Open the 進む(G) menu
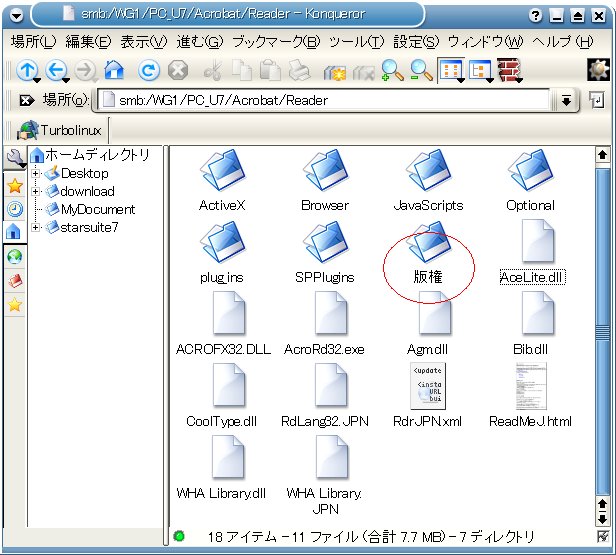Screen dimensions: 616x555 coord(200,42)
